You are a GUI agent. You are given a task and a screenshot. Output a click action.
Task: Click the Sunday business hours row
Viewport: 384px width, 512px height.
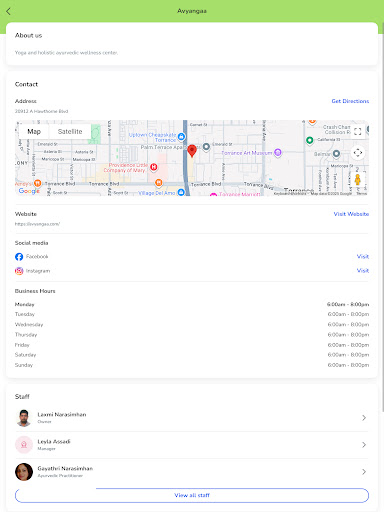pos(192,365)
